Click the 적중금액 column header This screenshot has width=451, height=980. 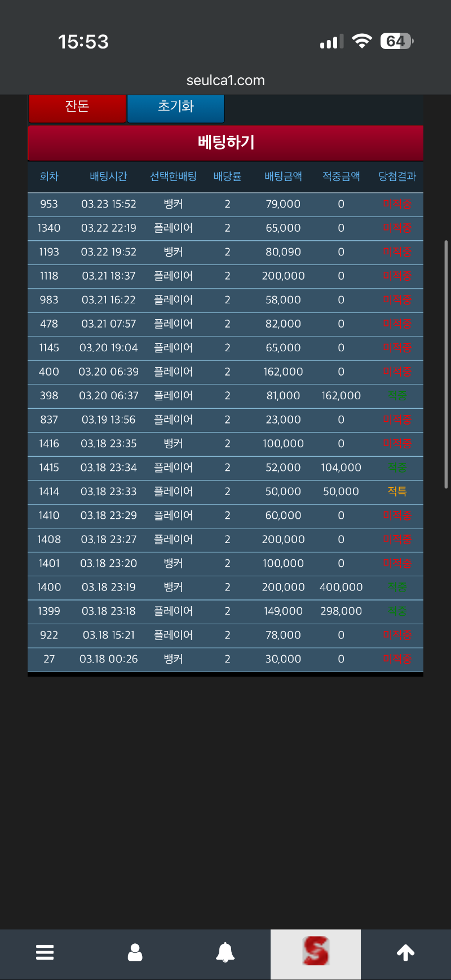pyautogui.click(x=341, y=176)
